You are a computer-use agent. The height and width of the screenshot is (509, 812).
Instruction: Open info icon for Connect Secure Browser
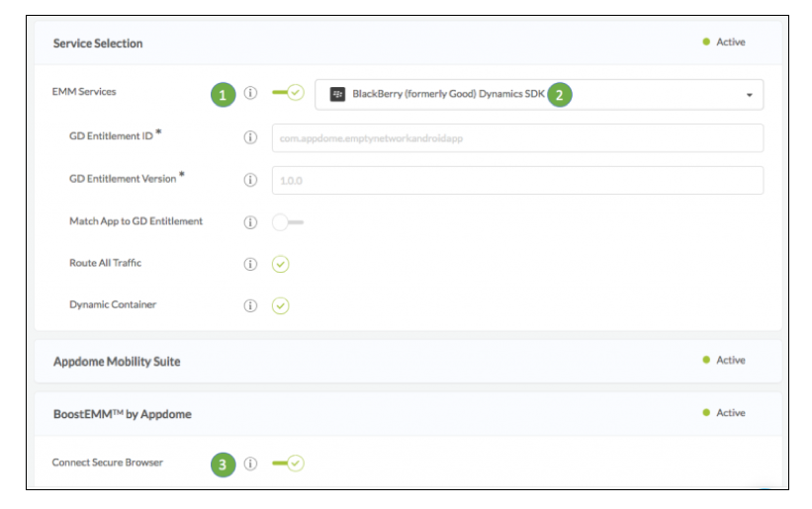[250, 463]
